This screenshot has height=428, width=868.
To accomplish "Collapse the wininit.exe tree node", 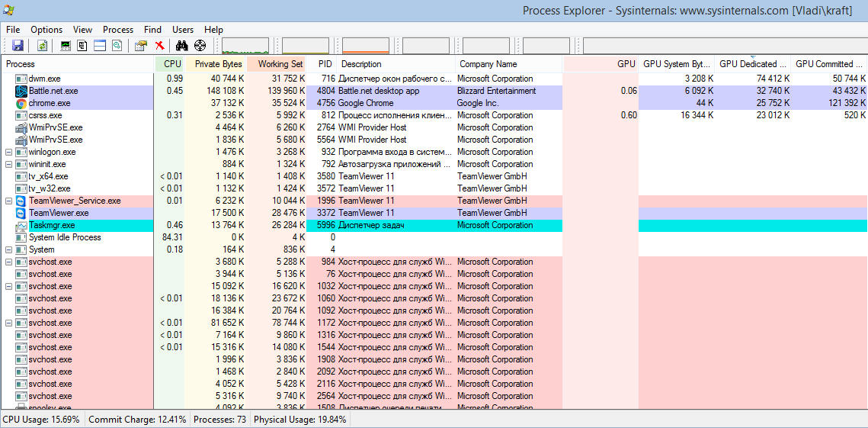I will pos(8,164).
